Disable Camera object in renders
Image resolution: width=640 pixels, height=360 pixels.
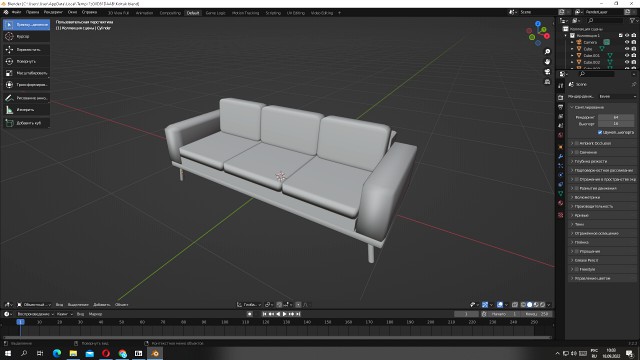(x=634, y=42)
